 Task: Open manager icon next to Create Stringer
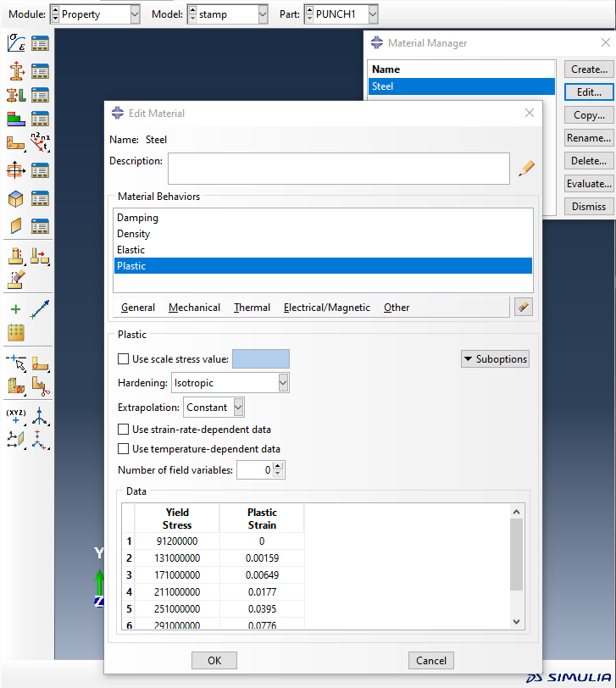40,226
